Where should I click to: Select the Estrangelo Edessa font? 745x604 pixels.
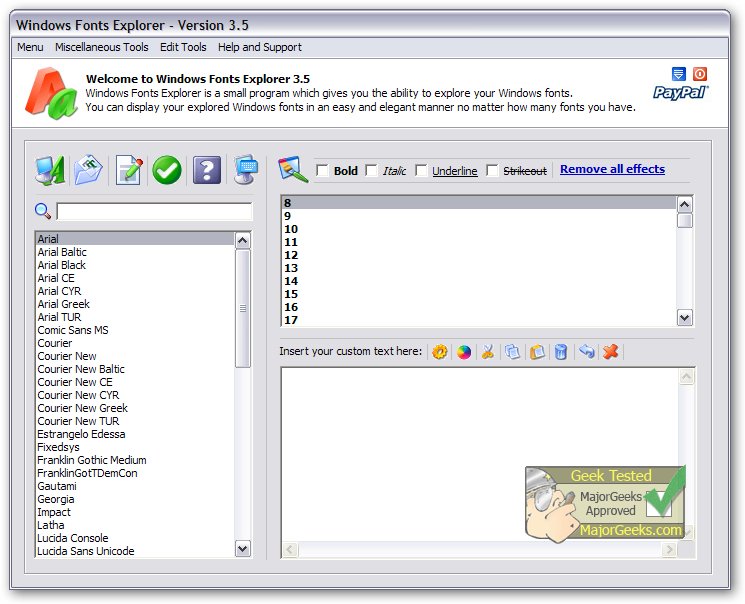(135, 434)
